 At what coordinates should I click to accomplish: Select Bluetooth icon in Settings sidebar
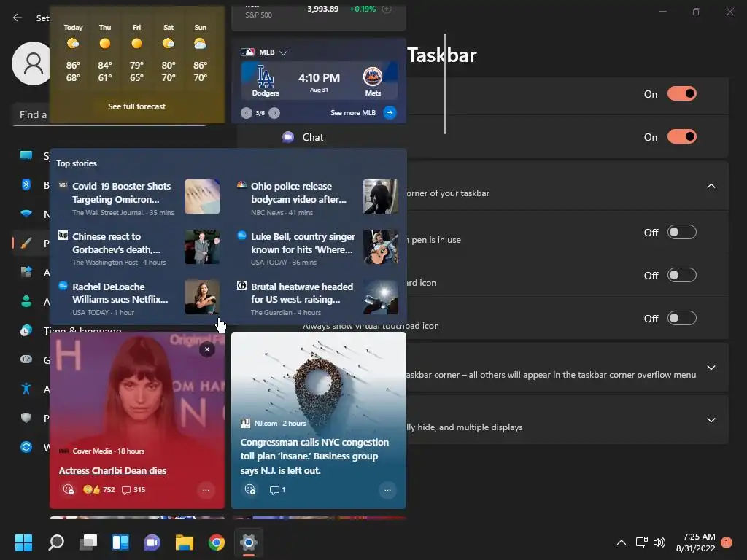pyautogui.click(x=26, y=184)
